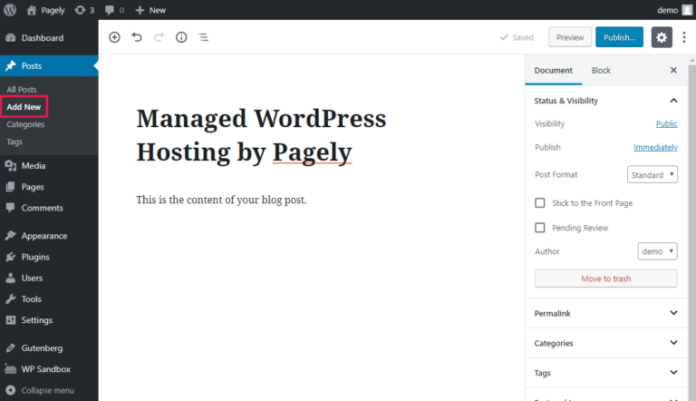Click the Undo arrow in editor toolbar

pyautogui.click(x=137, y=37)
